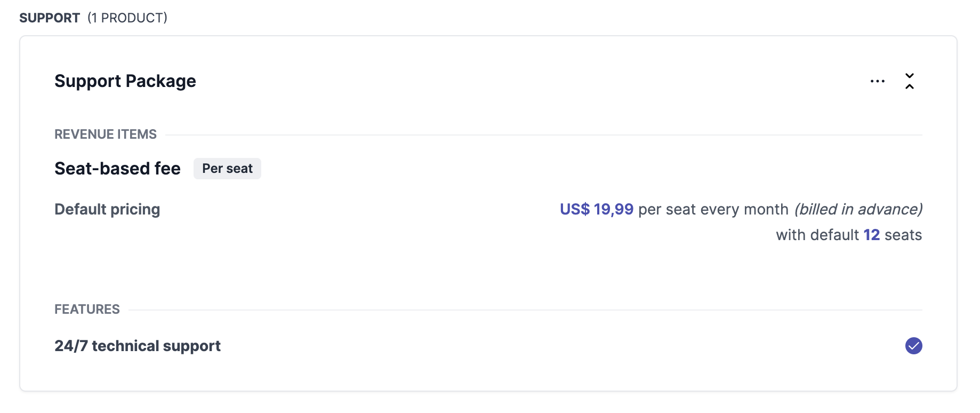Viewport: 980px width, 413px height.
Task: Click the US$ 19,99 price
Action: coord(596,209)
